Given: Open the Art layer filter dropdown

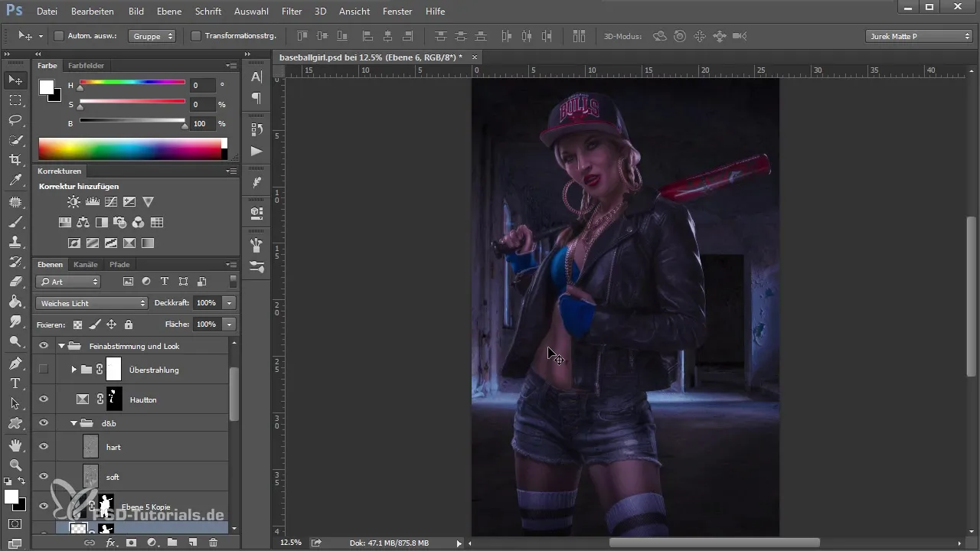Looking at the screenshot, I should pos(68,282).
